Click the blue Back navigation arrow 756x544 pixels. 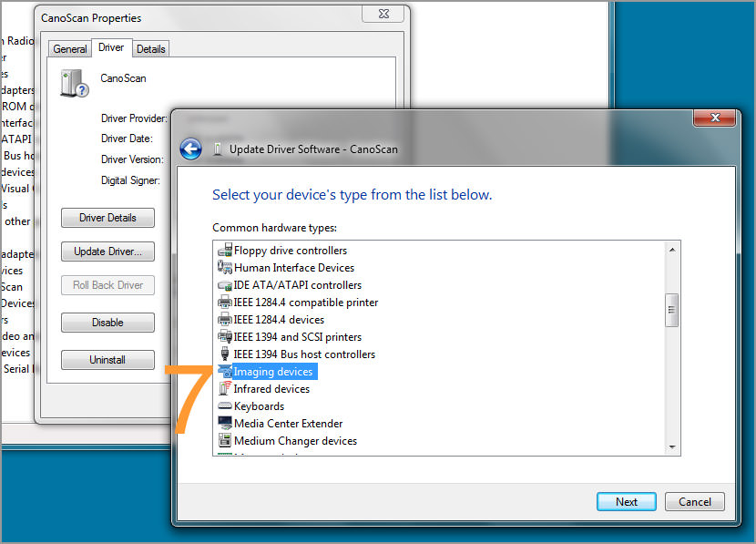[x=190, y=149]
